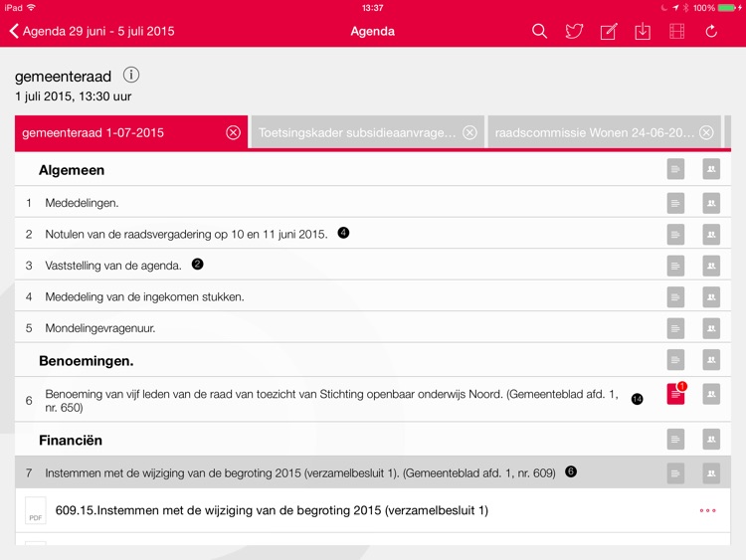Open red document icon for item 6
746x560 pixels.
click(676, 395)
